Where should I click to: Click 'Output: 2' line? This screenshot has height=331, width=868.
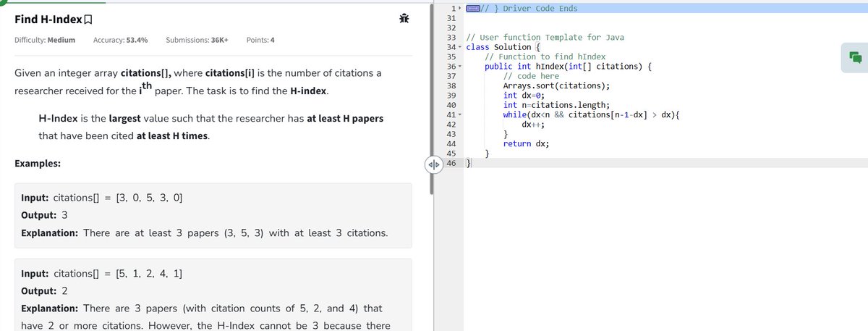[45, 290]
